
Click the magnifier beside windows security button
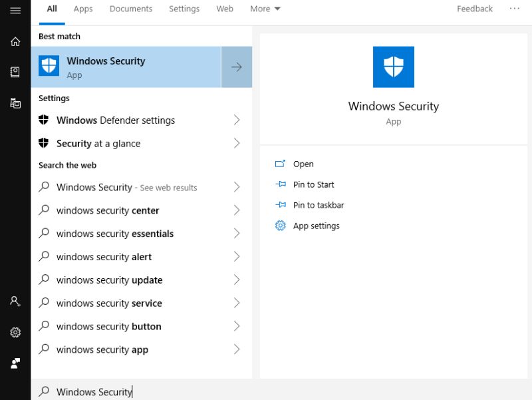click(44, 325)
